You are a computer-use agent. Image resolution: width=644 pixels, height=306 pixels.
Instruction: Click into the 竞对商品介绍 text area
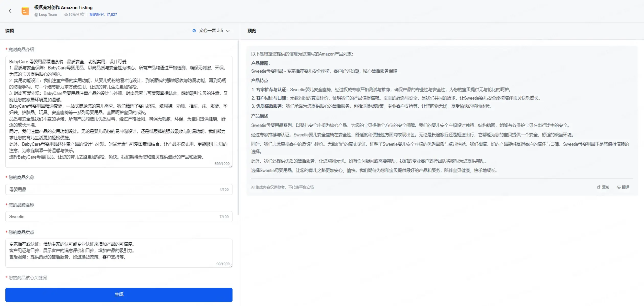[119, 110]
